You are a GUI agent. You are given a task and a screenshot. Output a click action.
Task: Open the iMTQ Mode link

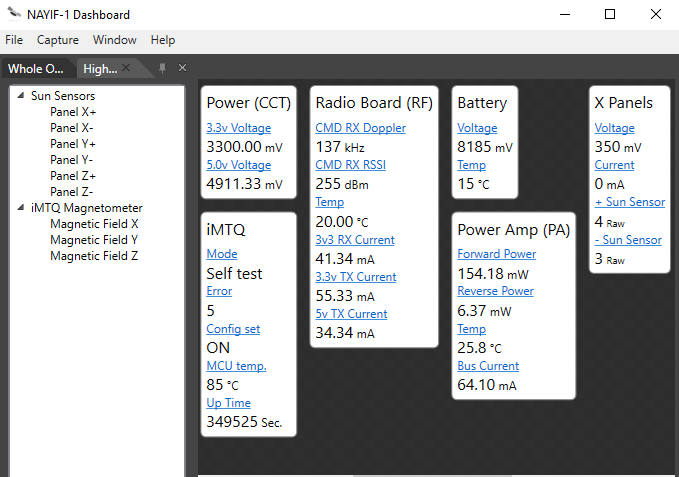point(222,254)
